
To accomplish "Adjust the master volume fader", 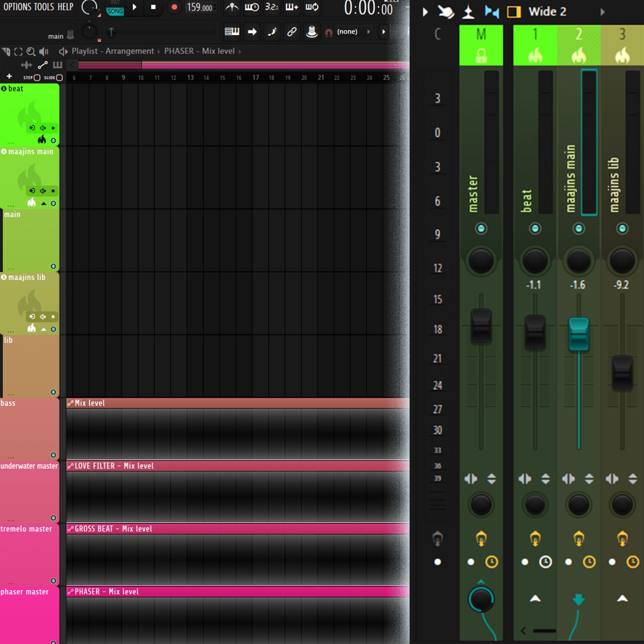I will pos(481,326).
